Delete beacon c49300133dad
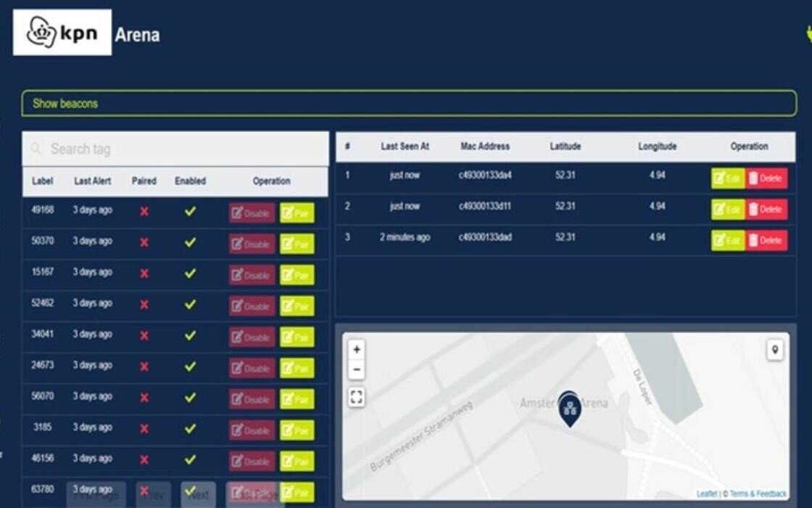The width and height of the screenshot is (812, 508). pos(766,241)
